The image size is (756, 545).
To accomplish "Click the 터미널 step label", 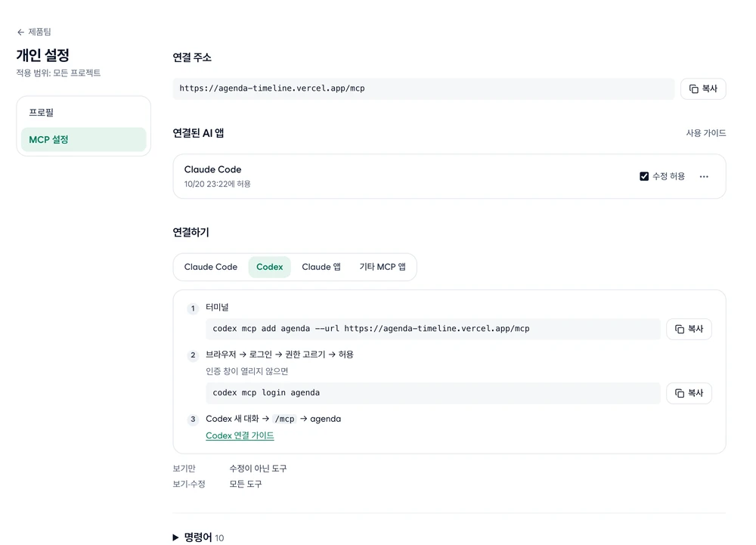I will click(x=217, y=308).
